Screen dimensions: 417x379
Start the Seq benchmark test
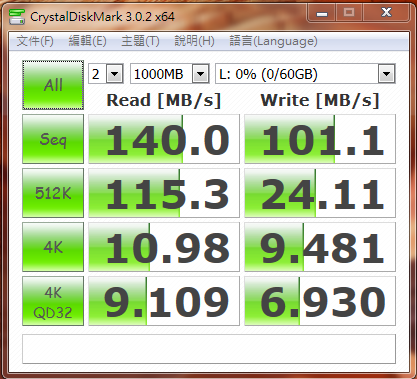point(53,139)
